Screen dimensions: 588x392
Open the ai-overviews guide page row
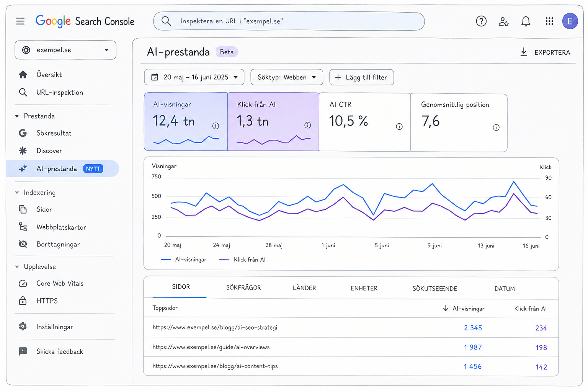(x=351, y=347)
